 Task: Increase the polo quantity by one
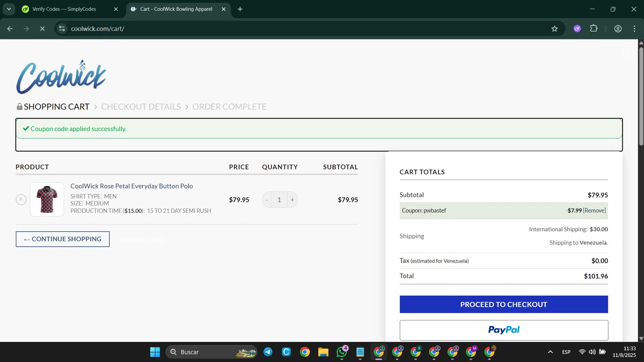pos(292,200)
